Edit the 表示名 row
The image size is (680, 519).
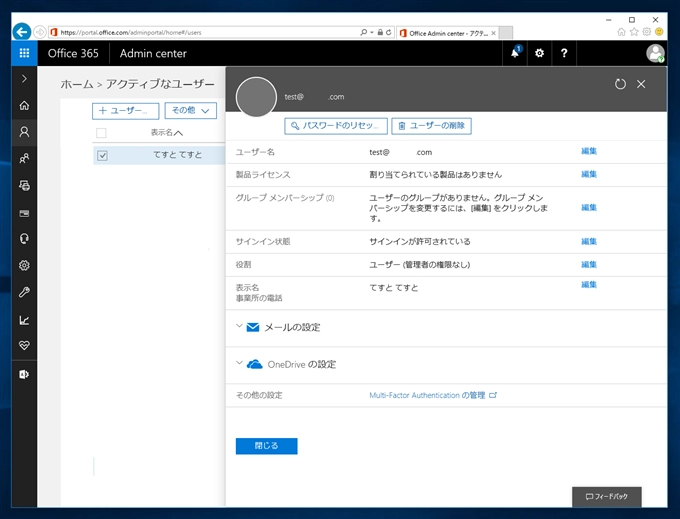[589, 284]
